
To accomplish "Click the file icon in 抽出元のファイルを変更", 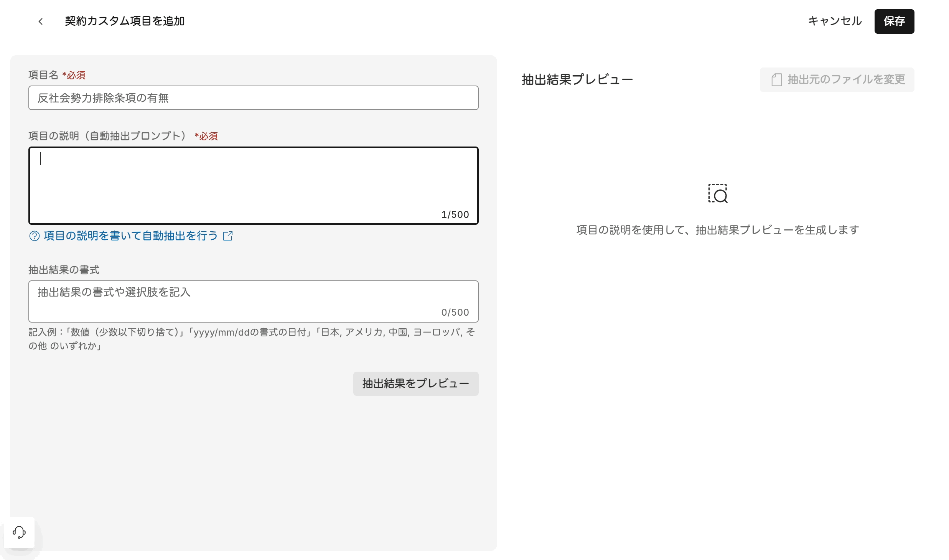I will 776,80.
